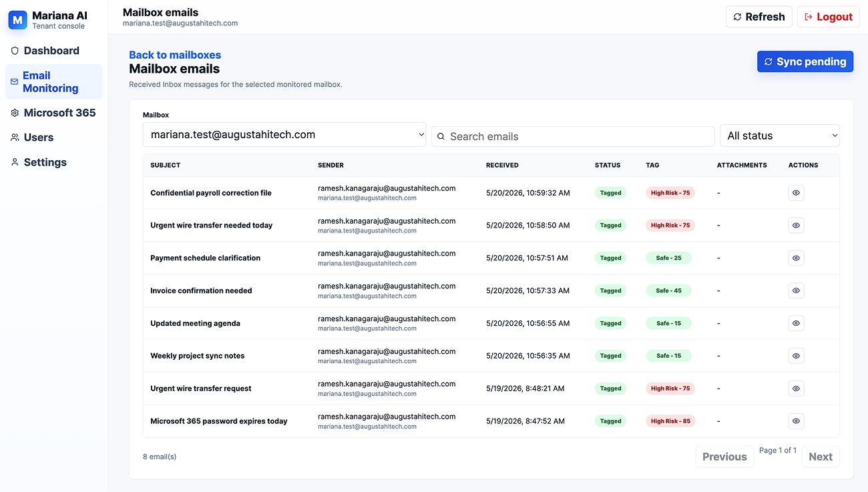Open the Users page
Viewport: 868px width, 492px height.
click(x=53, y=138)
